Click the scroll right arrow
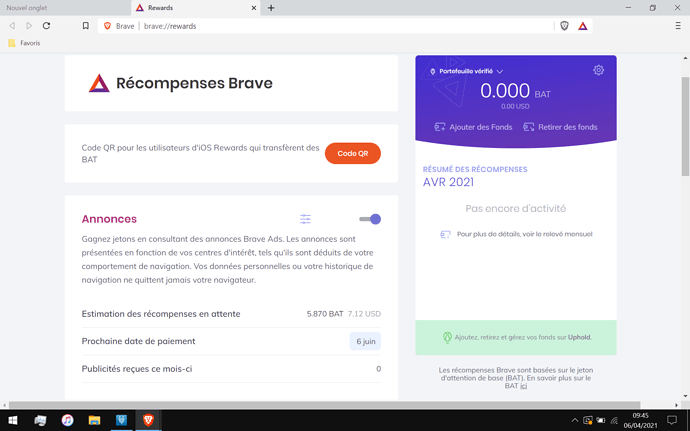The width and height of the screenshot is (690, 431). click(x=676, y=405)
